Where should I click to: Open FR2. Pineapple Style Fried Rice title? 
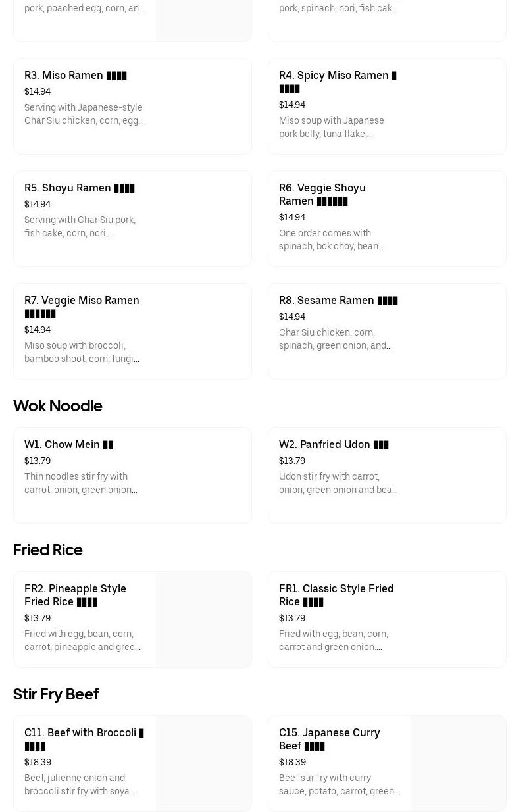point(75,595)
